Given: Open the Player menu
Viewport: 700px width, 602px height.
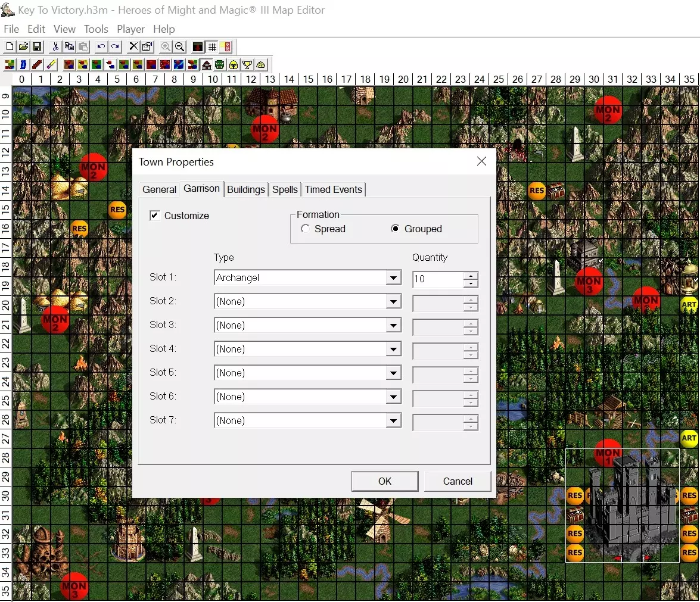Looking at the screenshot, I should tap(131, 29).
